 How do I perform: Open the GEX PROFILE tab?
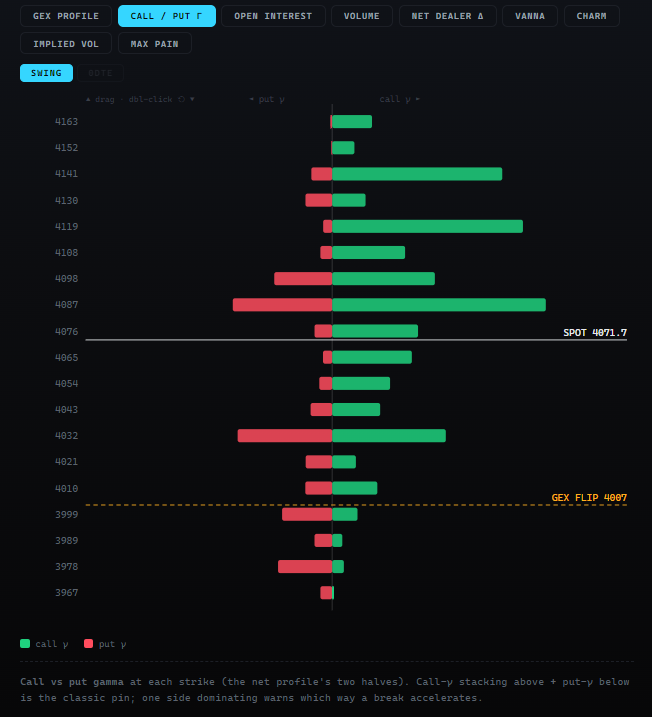point(66,16)
